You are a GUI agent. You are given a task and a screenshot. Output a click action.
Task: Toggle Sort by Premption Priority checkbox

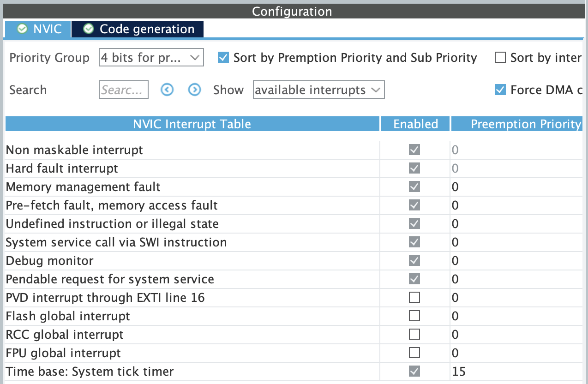point(223,58)
